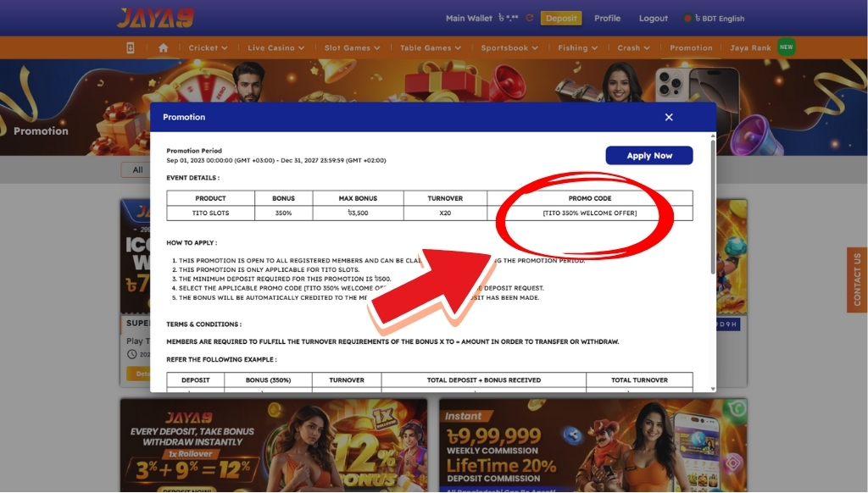868x493 pixels.
Task: Click the dialog scrollbar down arrow
Action: coord(712,389)
